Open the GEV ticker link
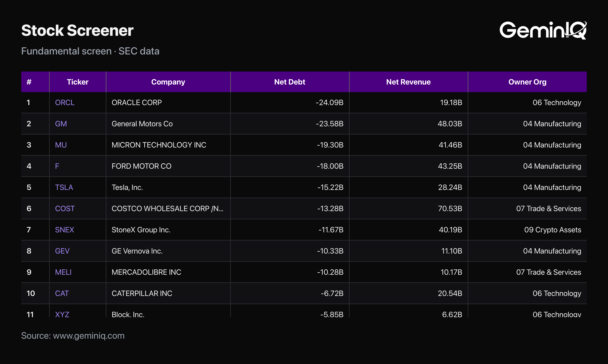Viewport: 608px width, 364px height. pyautogui.click(x=62, y=251)
